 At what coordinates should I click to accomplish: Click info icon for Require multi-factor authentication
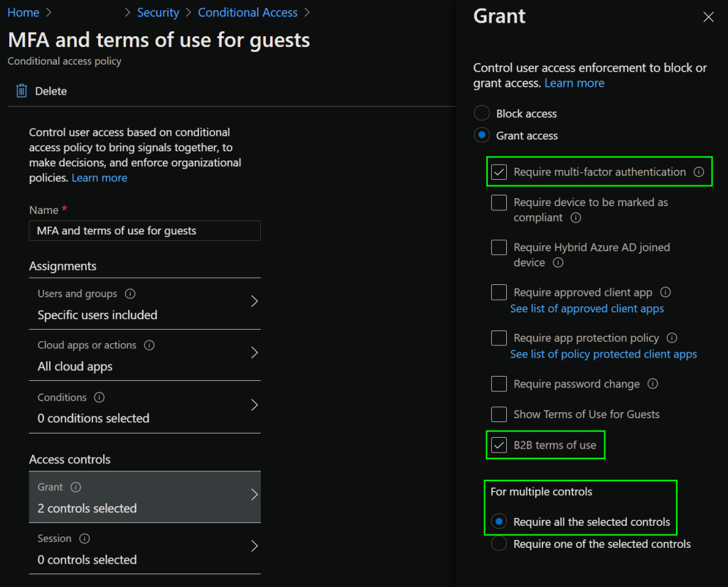698,172
